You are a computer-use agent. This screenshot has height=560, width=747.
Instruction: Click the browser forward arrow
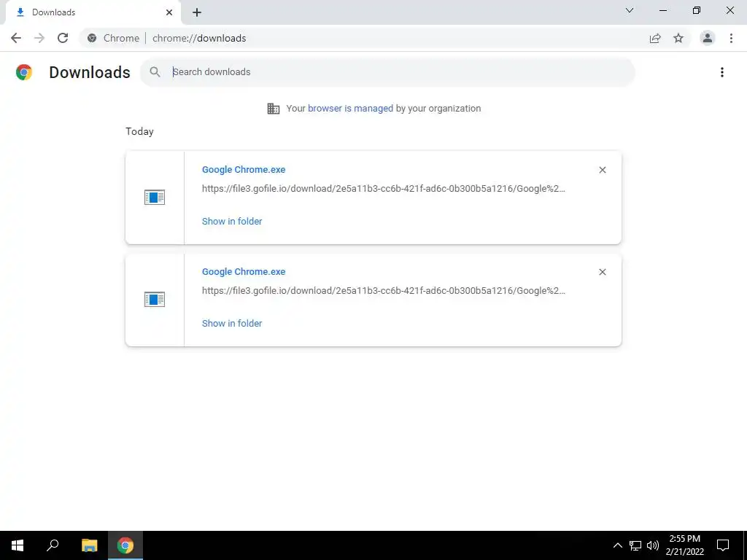[39, 38]
